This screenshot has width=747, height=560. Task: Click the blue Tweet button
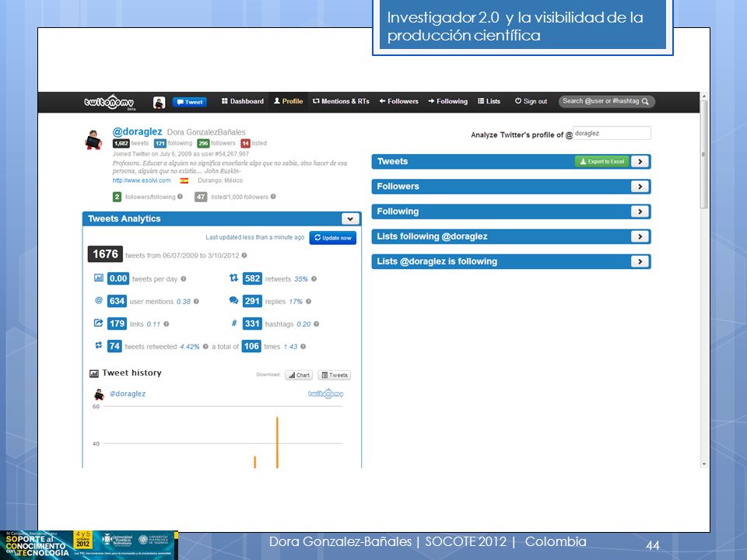pos(190,102)
